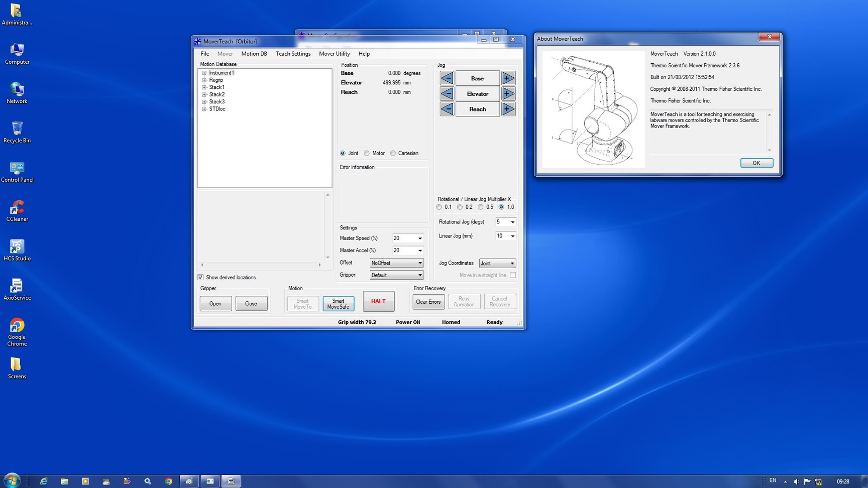Expand the Stack1 tree node
The image size is (868, 488).
[204, 87]
